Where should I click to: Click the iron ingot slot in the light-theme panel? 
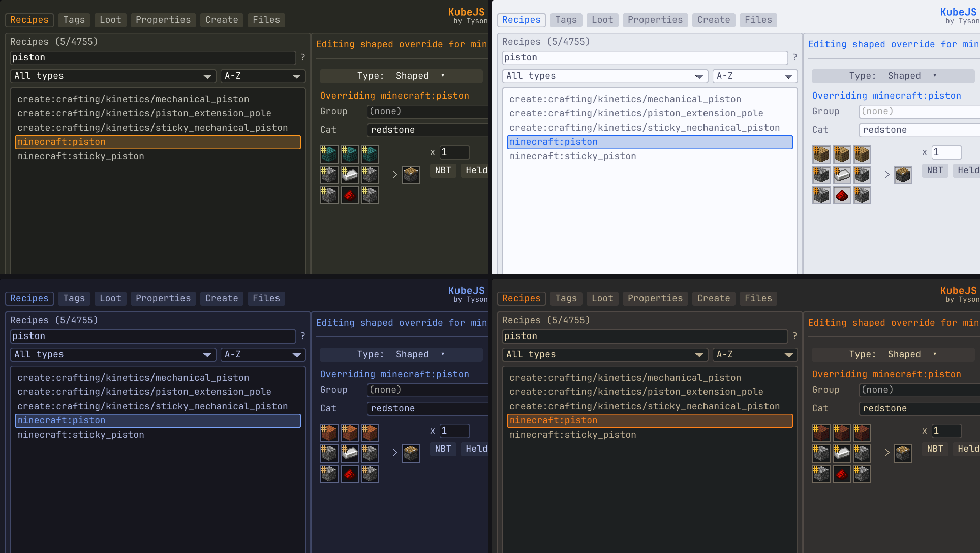(x=842, y=175)
